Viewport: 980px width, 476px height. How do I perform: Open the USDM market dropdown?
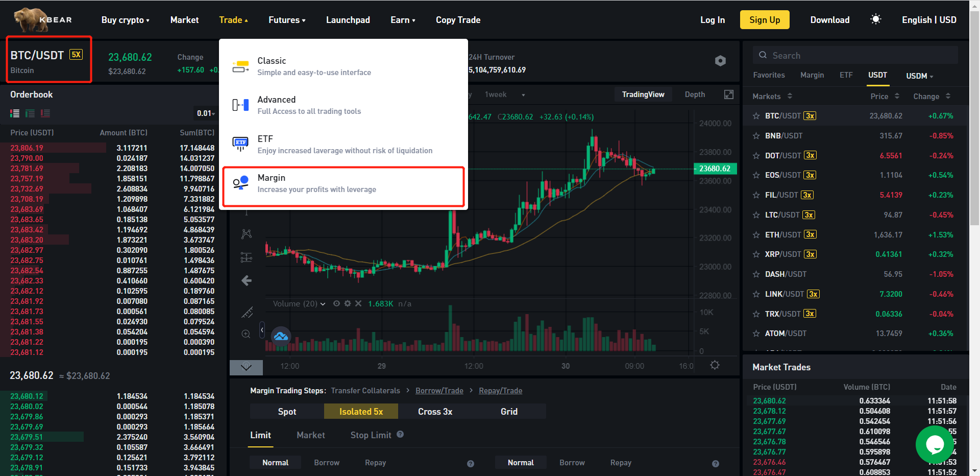click(920, 76)
